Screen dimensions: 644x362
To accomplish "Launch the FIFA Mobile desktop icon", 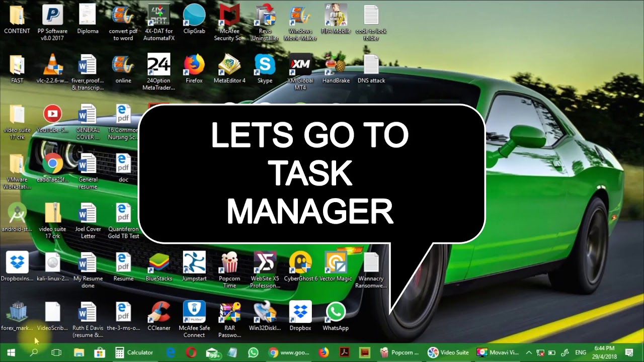I will click(x=336, y=20).
